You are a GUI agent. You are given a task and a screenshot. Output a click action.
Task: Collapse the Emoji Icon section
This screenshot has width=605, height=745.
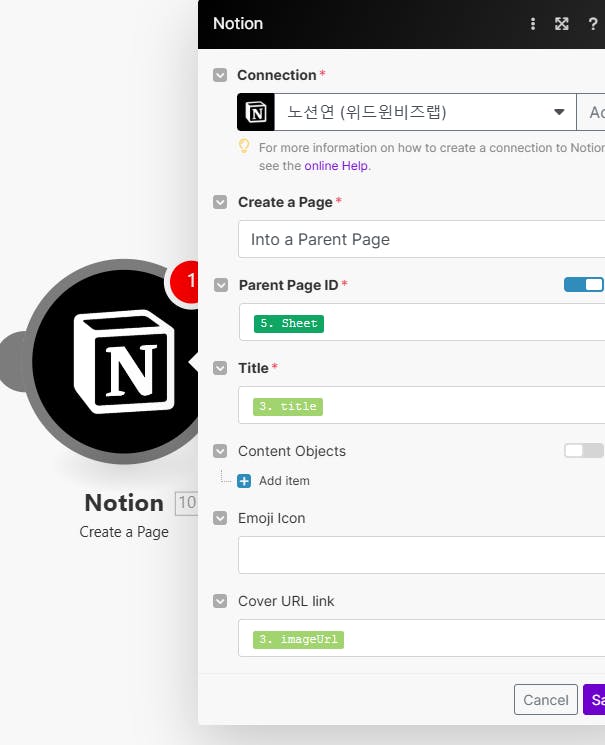pos(220,518)
